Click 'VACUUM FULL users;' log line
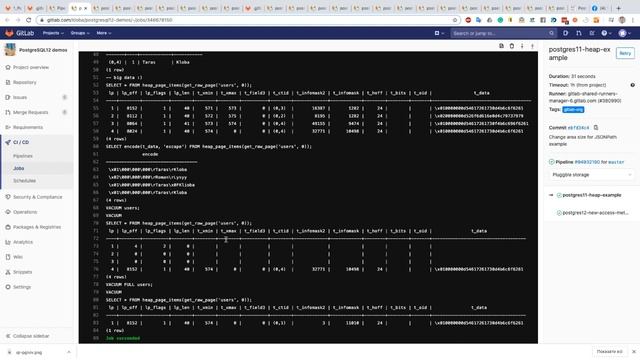The width and height of the screenshot is (640, 360). 129,284
